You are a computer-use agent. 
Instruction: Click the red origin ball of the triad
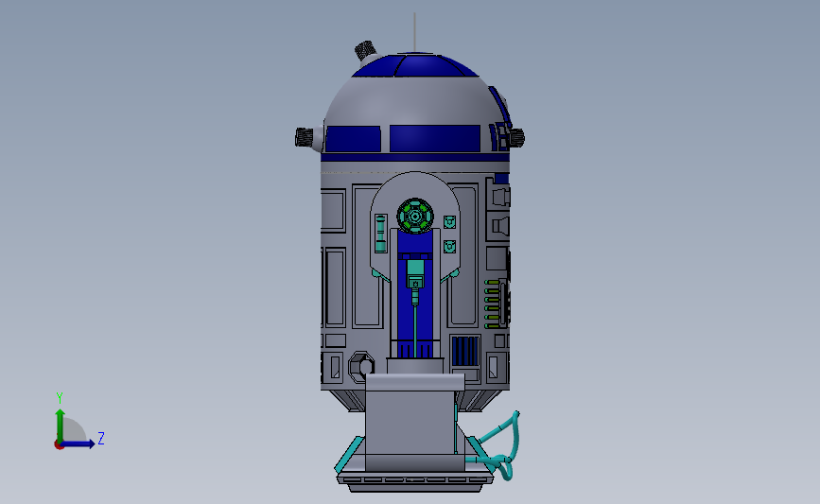[59, 445]
